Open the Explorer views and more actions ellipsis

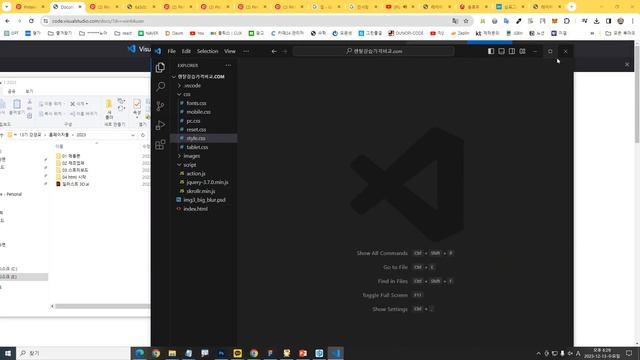pos(228,65)
